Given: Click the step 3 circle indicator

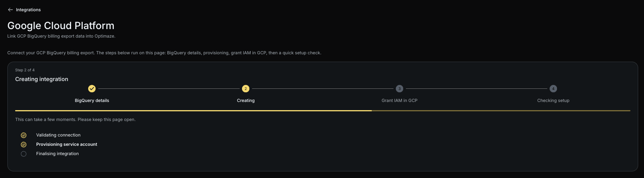Looking at the screenshot, I should (x=399, y=89).
